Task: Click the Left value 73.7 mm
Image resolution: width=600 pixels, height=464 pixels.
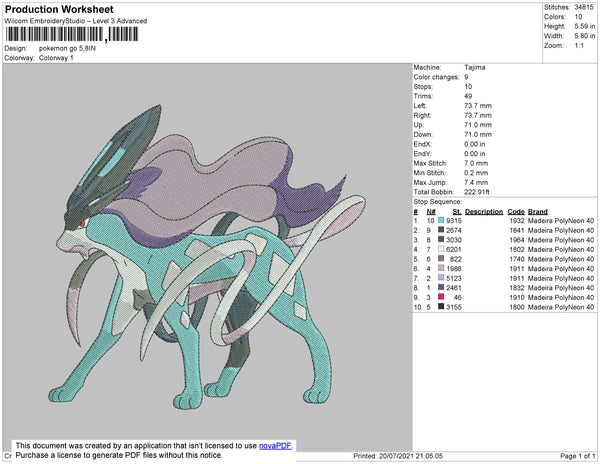Action: pyautogui.click(x=478, y=106)
